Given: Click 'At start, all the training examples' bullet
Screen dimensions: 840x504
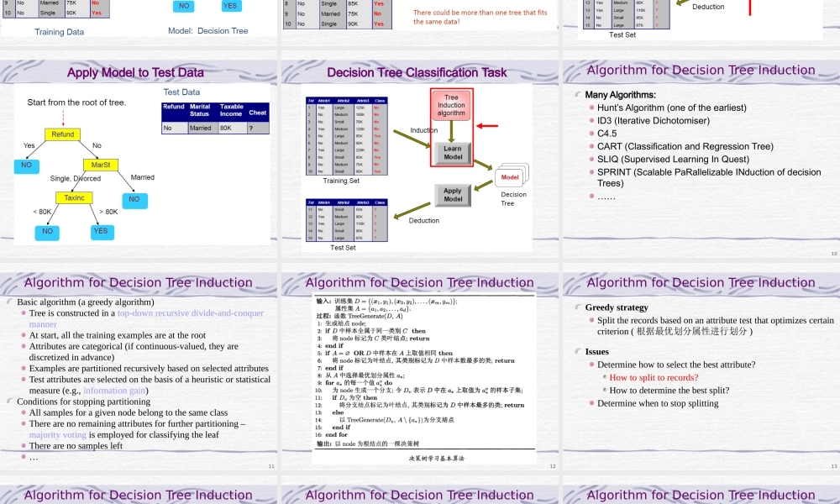Looking at the screenshot, I should [x=118, y=335].
